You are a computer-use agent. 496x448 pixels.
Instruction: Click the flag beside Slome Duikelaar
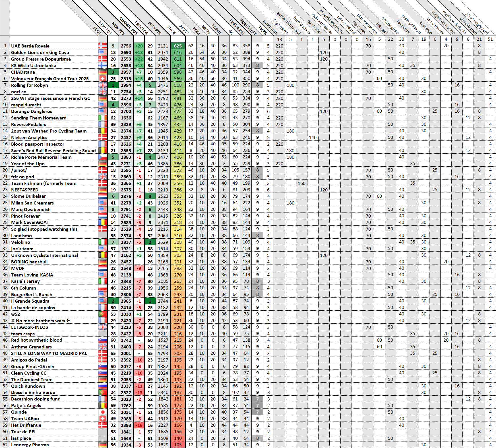click(x=103, y=196)
